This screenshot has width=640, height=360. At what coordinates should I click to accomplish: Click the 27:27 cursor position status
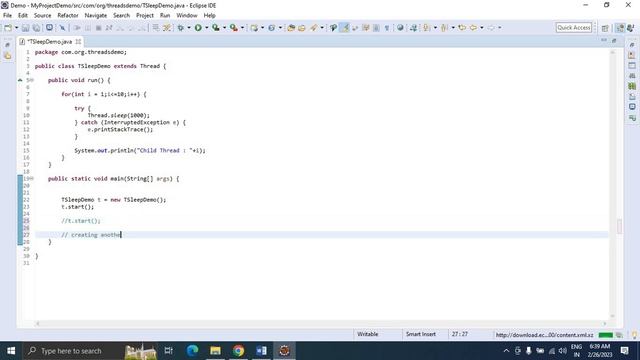click(x=460, y=334)
